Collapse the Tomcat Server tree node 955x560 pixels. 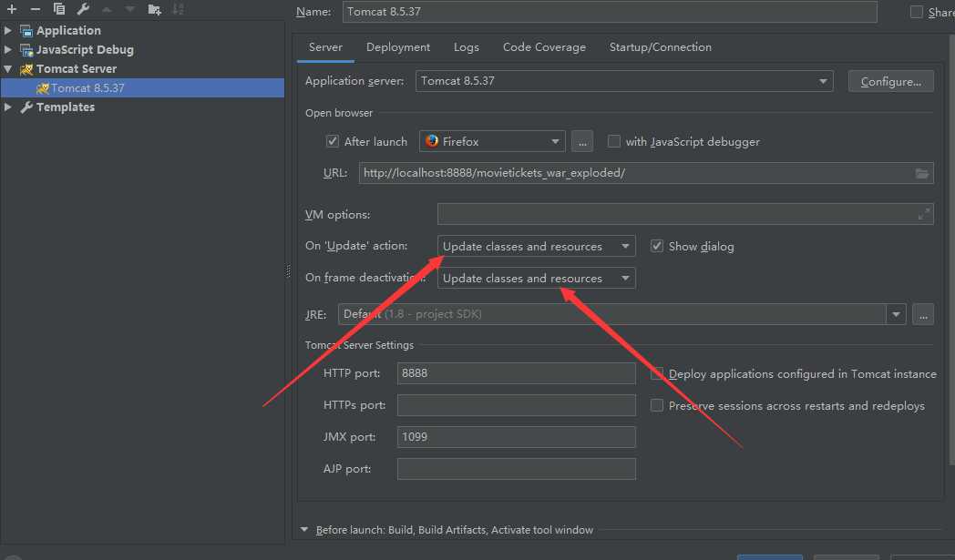pyautogui.click(x=8, y=69)
